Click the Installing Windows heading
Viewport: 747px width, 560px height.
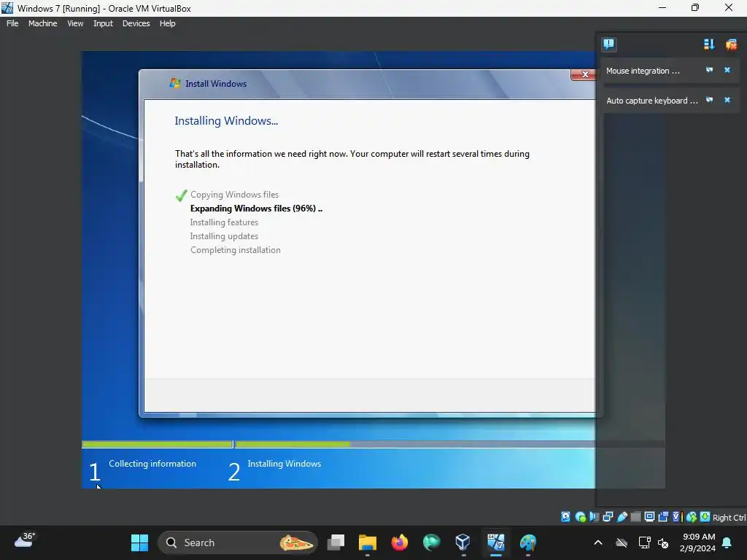coord(226,121)
